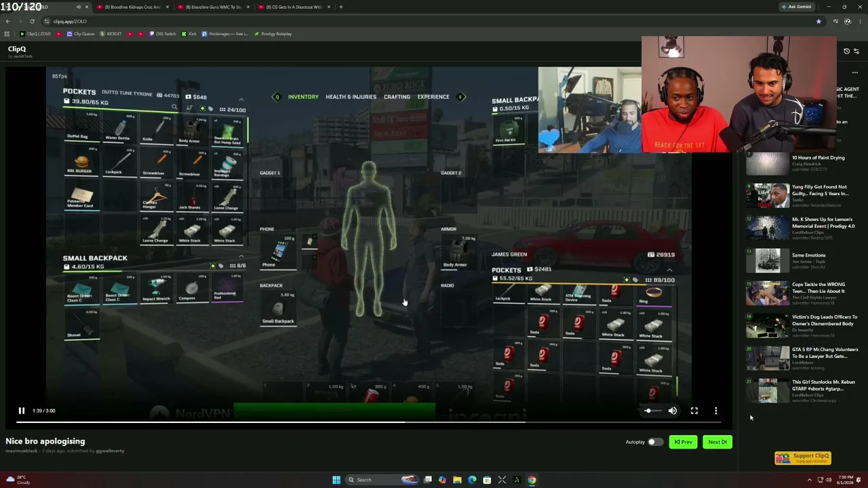The height and width of the screenshot is (488, 868).
Task: Open the KICKLET bookmark
Action: [111, 34]
